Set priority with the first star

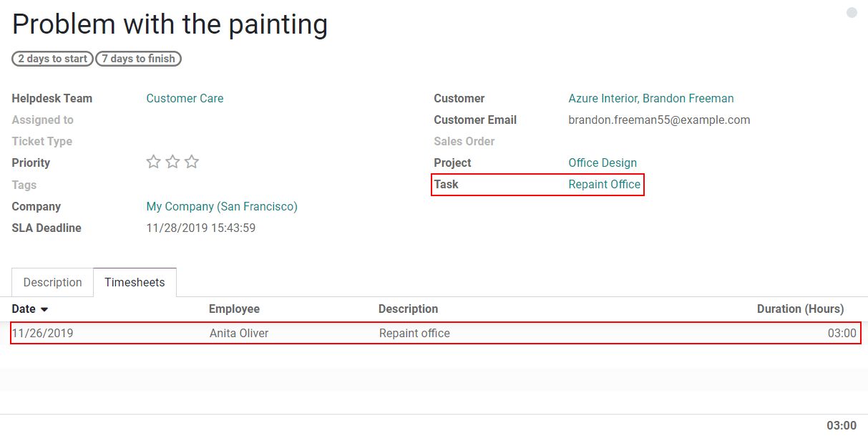coord(153,162)
